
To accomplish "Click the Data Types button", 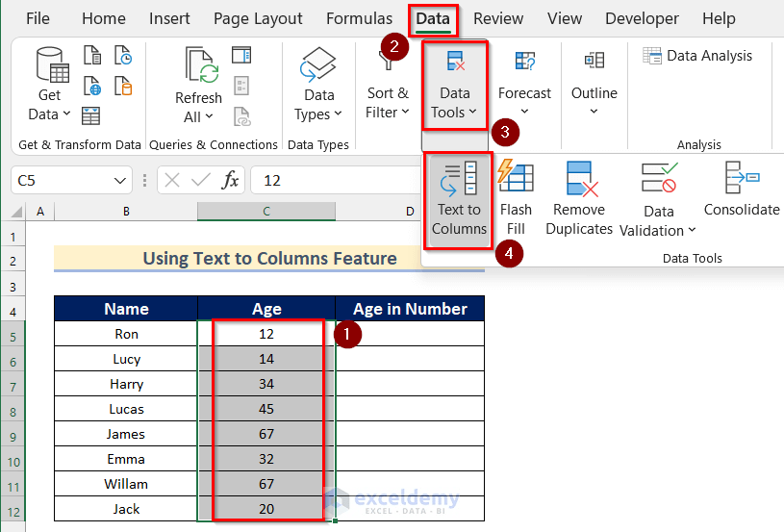I will [318, 84].
